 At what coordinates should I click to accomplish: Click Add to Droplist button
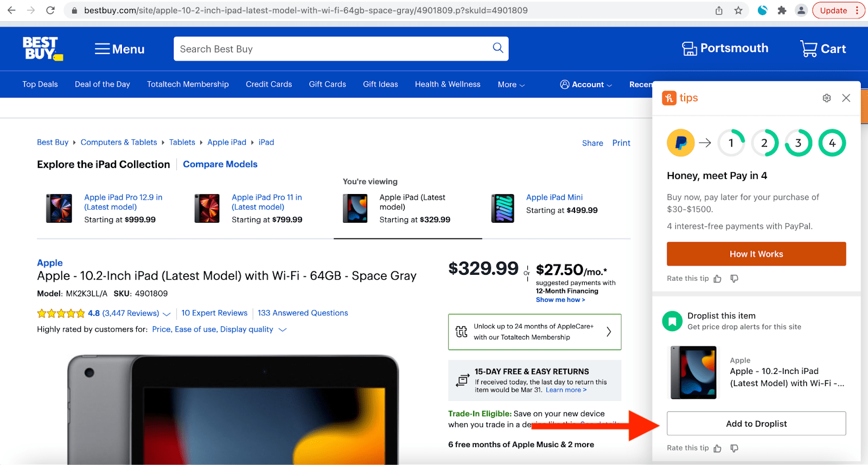tap(756, 423)
